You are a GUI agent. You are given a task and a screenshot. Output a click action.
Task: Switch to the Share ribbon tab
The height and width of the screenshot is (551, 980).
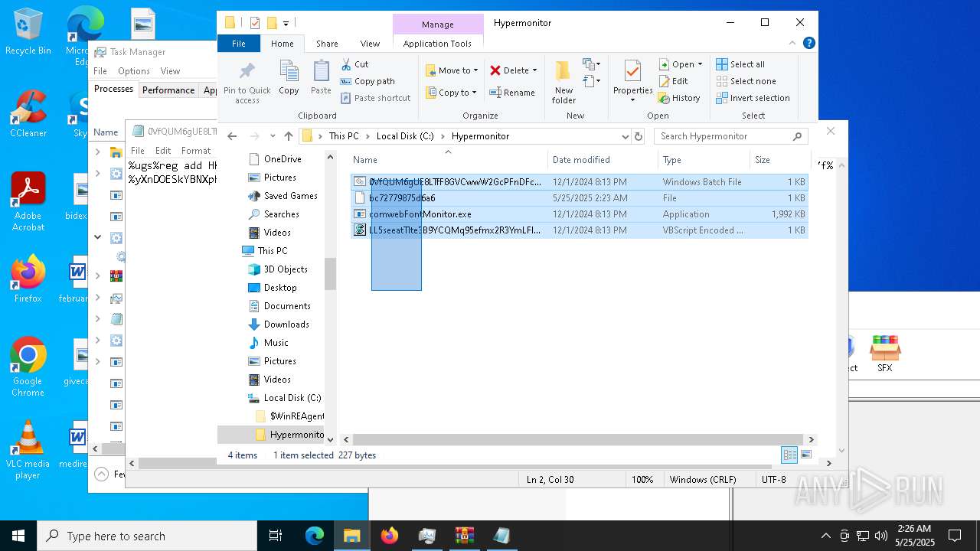pyautogui.click(x=327, y=44)
